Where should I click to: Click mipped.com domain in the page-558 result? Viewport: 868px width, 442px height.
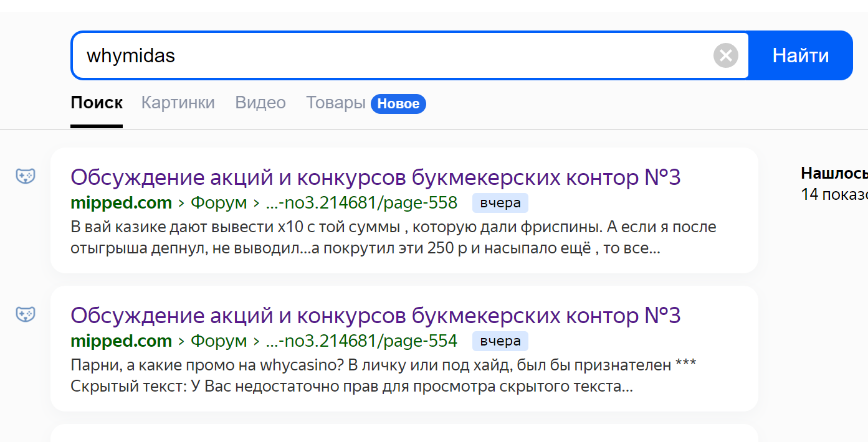(122, 203)
